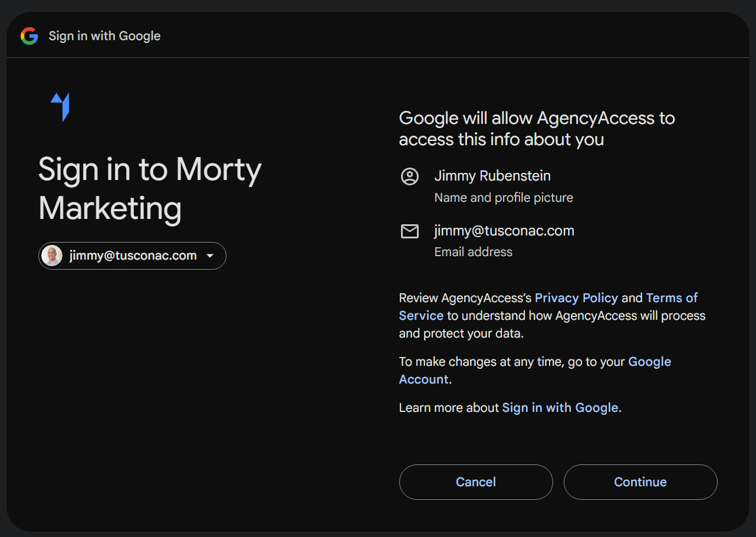Click the Email address label

pos(473,251)
